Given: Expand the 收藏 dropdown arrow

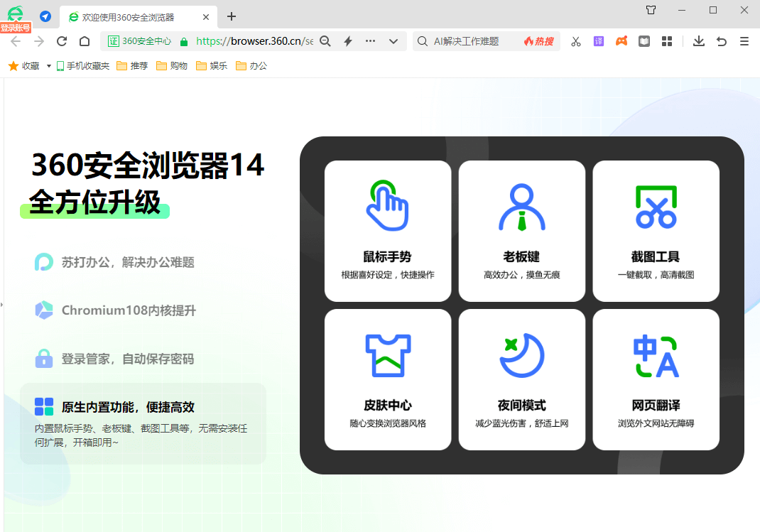Looking at the screenshot, I should [x=48, y=66].
